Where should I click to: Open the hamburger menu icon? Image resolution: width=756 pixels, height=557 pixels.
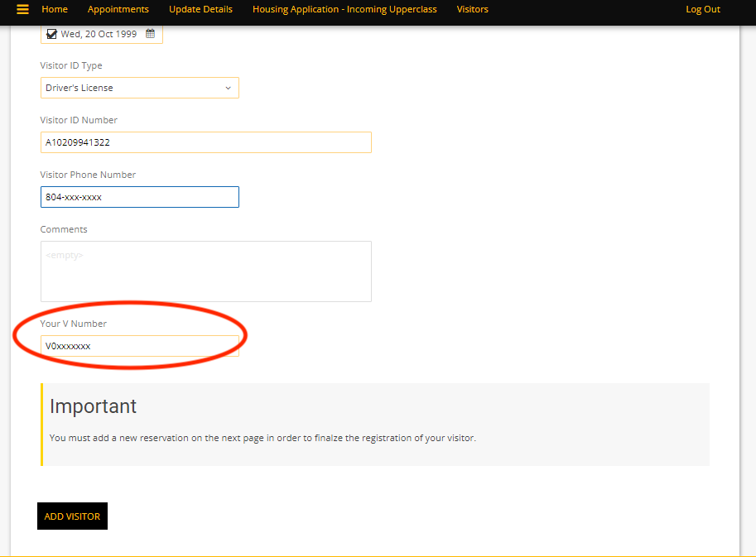[22, 9]
